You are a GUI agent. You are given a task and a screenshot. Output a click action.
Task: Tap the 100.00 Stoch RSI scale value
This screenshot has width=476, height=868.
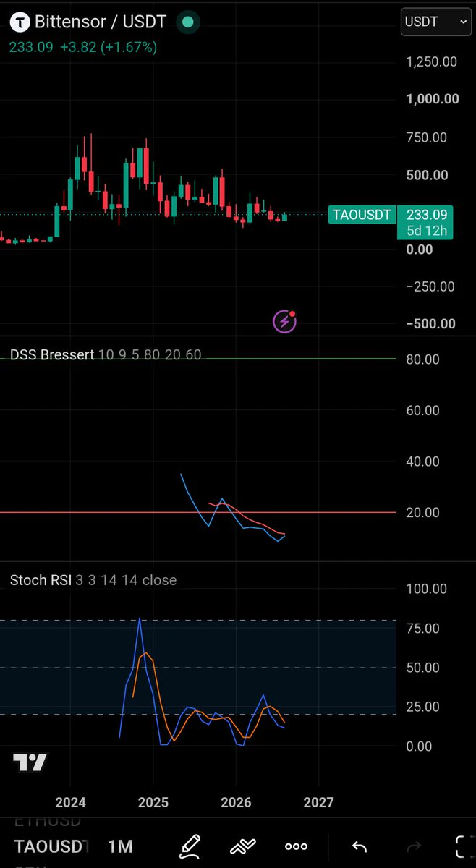427,589
